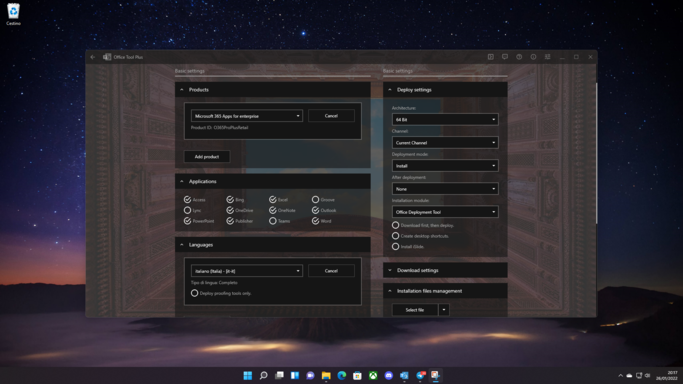The width and height of the screenshot is (683, 384).
Task: Open the Xbox app on the taskbar
Action: (x=373, y=375)
